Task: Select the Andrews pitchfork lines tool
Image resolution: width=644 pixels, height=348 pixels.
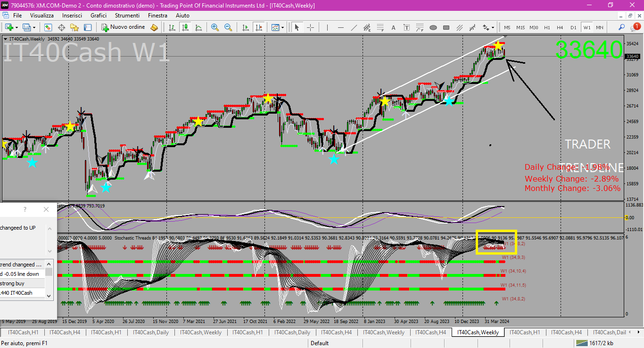Action: [x=460, y=27]
